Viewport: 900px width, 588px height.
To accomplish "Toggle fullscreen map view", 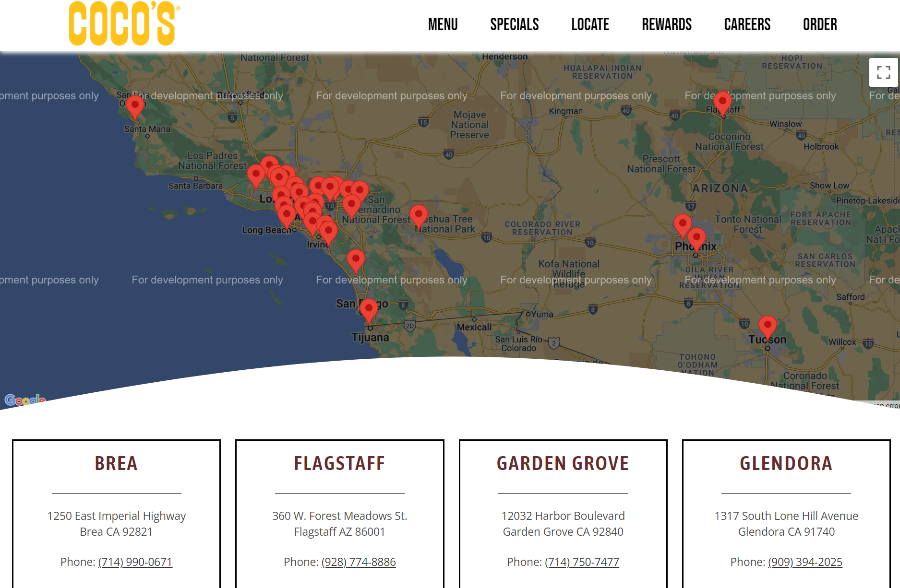I will (883, 72).
